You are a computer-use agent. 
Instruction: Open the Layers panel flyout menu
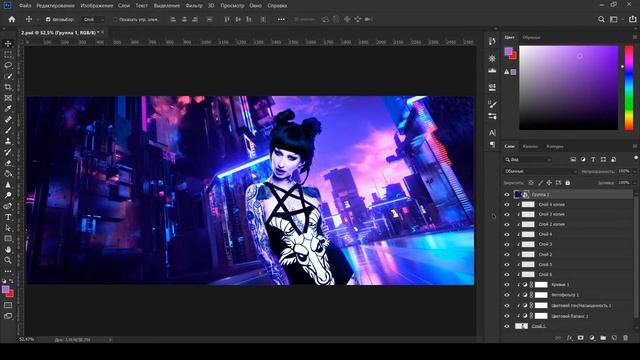point(635,146)
